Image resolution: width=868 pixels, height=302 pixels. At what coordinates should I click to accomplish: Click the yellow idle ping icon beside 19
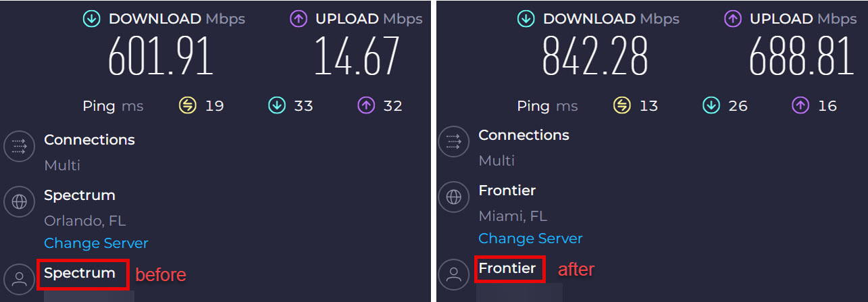point(187,105)
